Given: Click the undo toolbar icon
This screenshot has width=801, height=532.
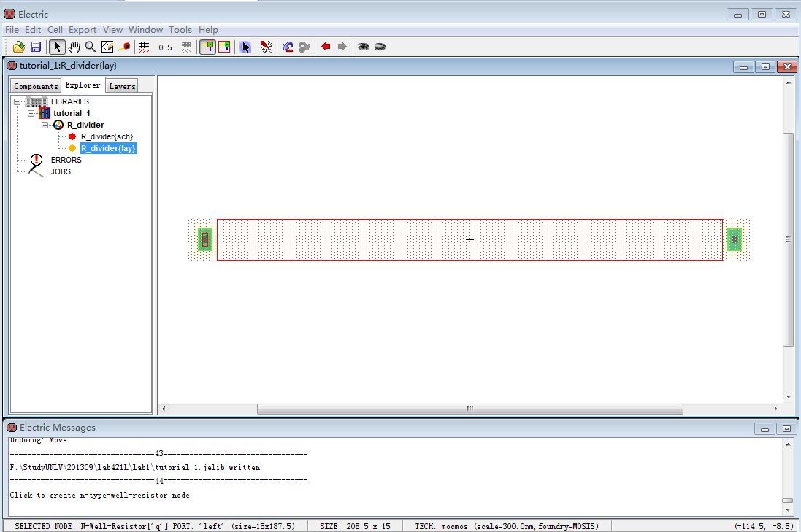Looking at the screenshot, I should [x=288, y=47].
